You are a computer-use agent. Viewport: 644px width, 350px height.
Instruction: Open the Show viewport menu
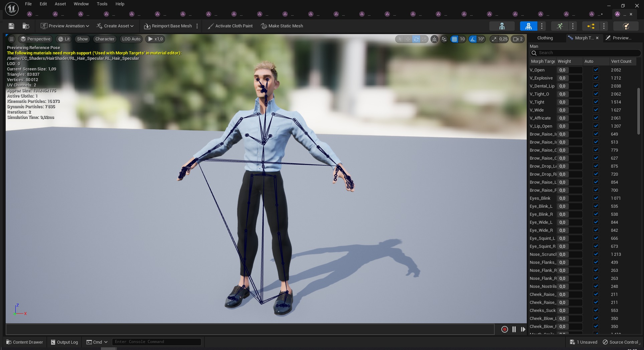click(82, 39)
